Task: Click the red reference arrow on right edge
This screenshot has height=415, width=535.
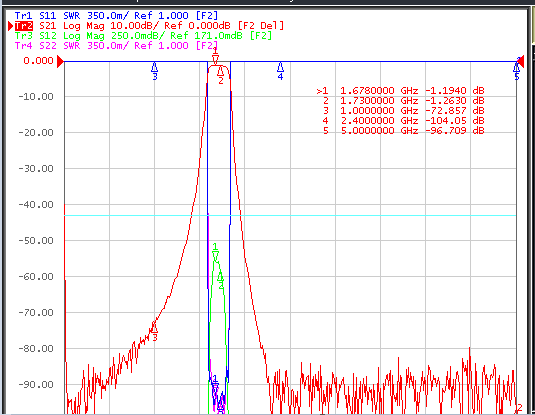Action: [520, 62]
